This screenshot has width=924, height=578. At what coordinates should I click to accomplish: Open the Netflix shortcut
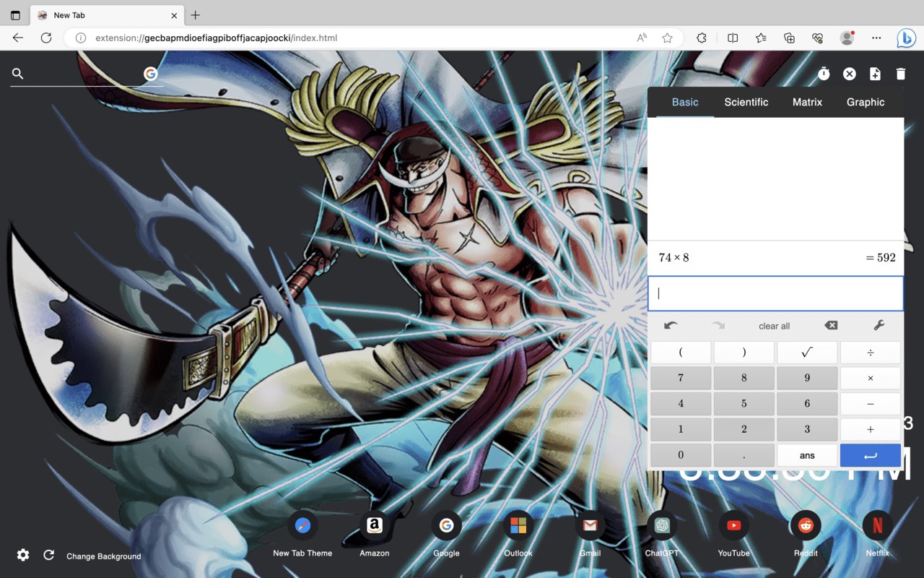pyautogui.click(x=877, y=534)
